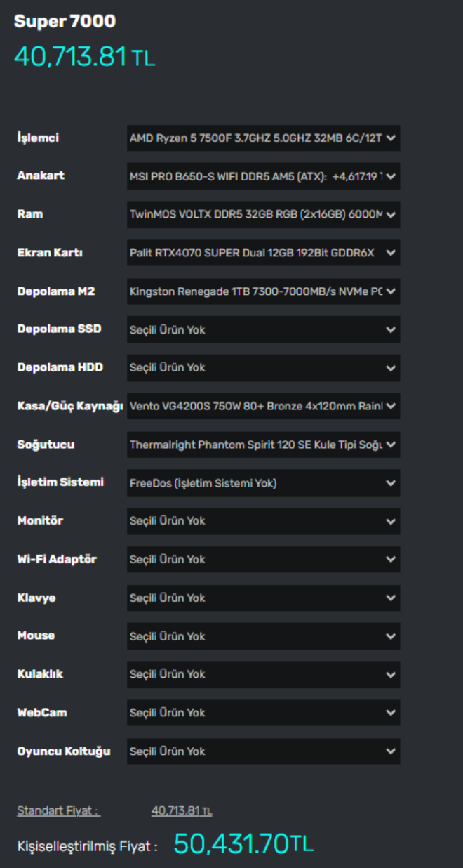Image resolution: width=463 pixels, height=868 pixels.
Task: Open the Monitör dropdown
Action: click(263, 521)
